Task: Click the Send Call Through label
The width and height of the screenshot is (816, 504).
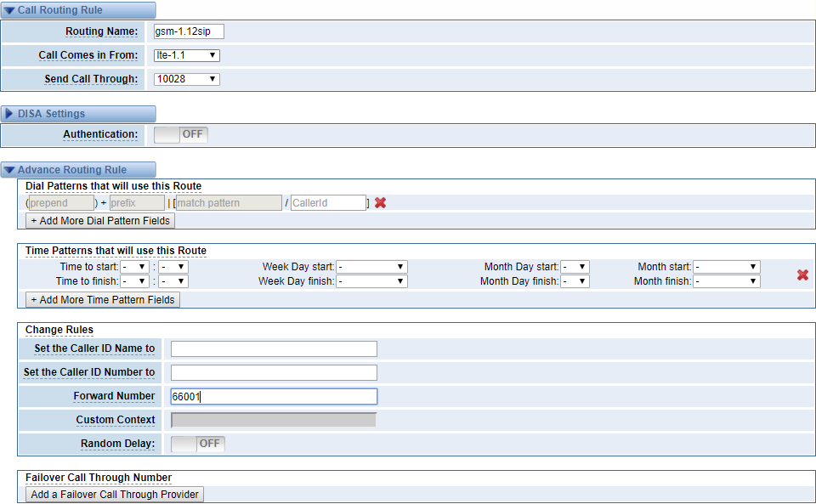Action: (x=91, y=79)
